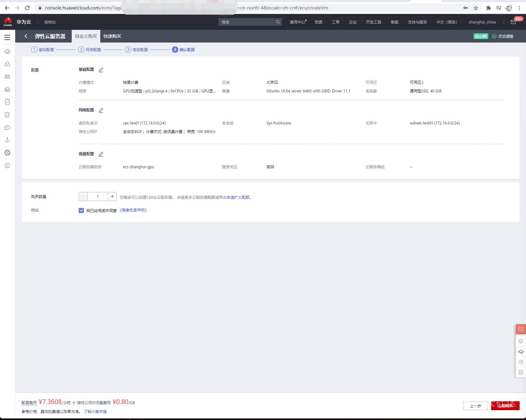Go to step 3 高级配置

tap(136, 50)
